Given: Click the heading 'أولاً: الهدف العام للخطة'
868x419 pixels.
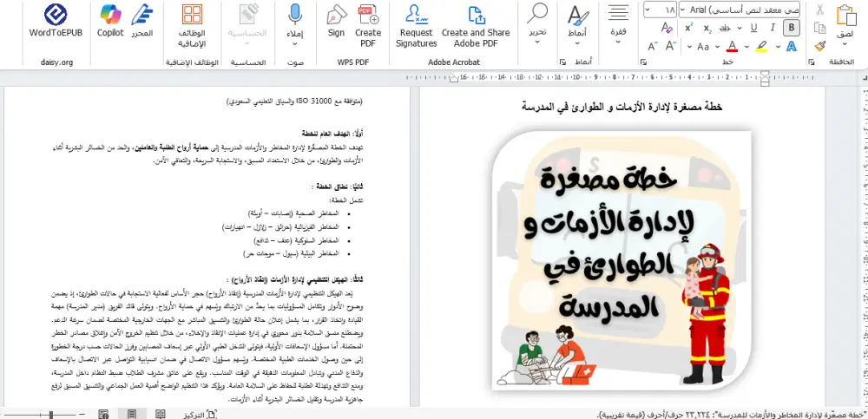Looking at the screenshot, I should tap(332, 134).
